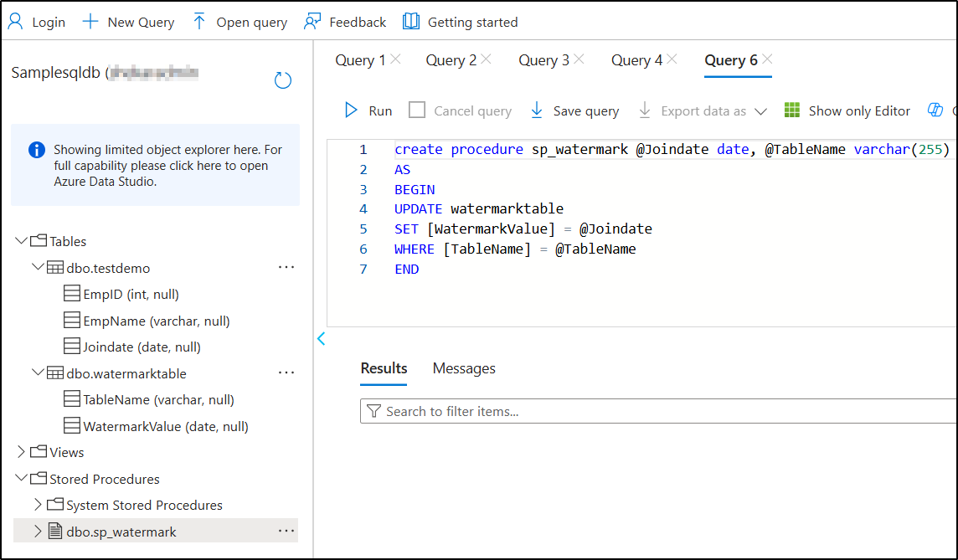Collapse the dbo.testdemo node chevron

click(x=38, y=267)
